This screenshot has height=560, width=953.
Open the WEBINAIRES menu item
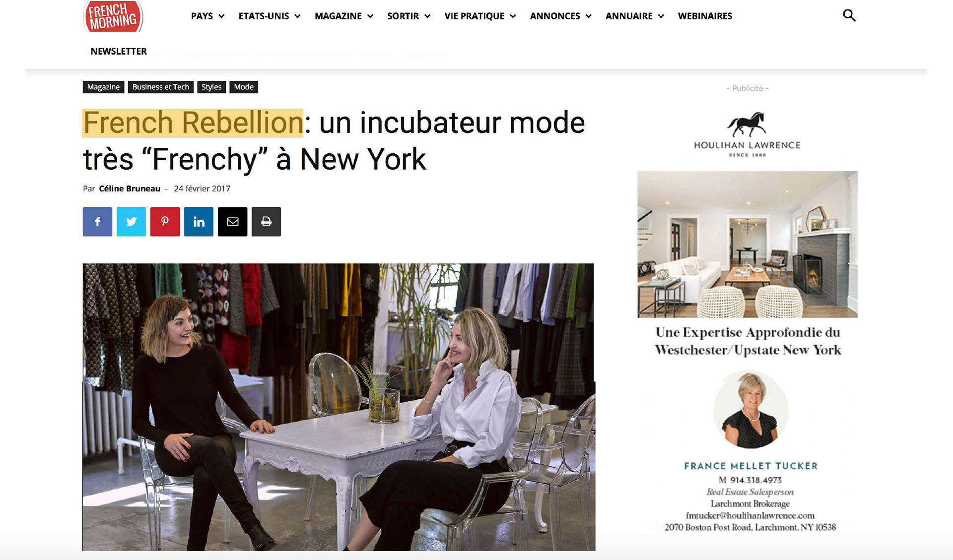[705, 16]
